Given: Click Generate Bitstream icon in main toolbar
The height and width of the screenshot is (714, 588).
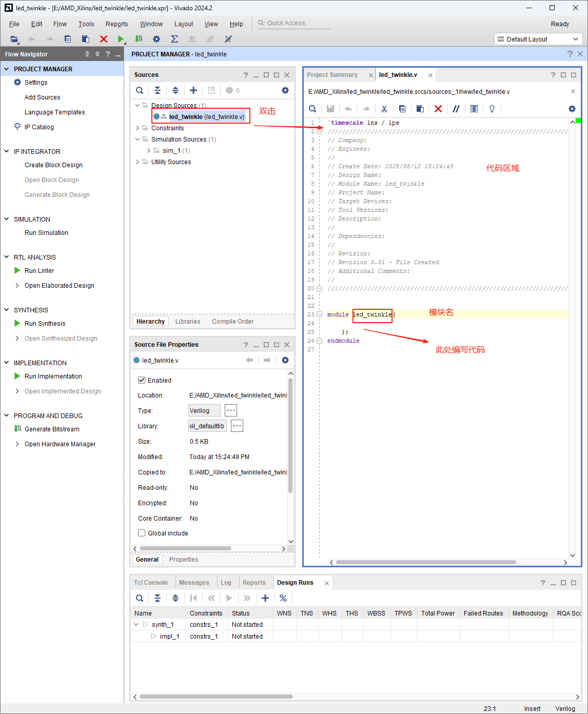Looking at the screenshot, I should tap(139, 39).
